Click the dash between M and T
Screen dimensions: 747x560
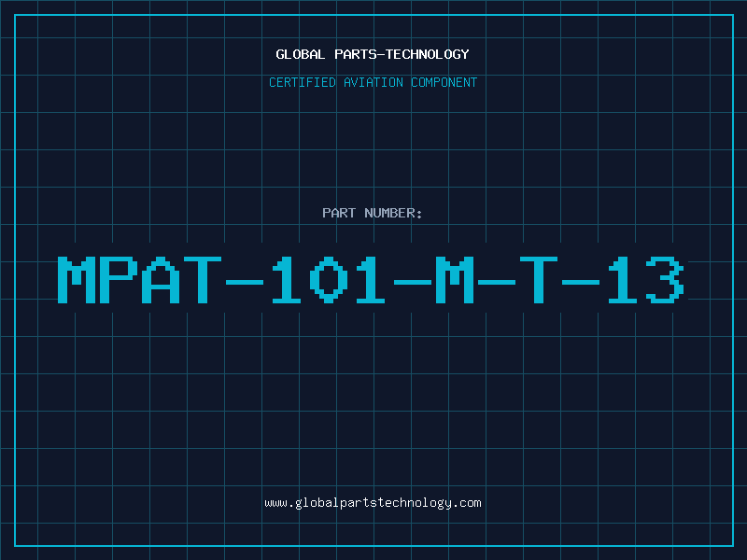497,282
